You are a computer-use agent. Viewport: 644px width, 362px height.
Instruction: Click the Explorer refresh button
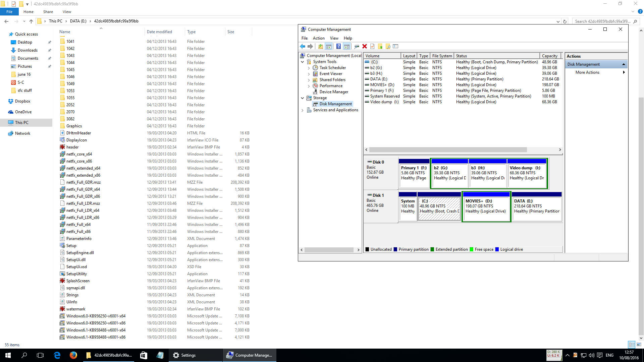pos(565,21)
